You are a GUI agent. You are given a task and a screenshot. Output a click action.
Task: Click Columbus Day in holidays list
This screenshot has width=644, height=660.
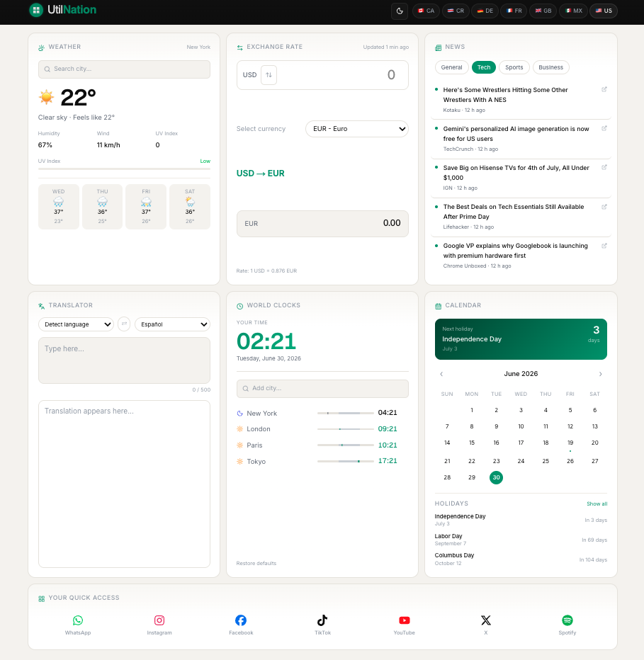(521, 559)
